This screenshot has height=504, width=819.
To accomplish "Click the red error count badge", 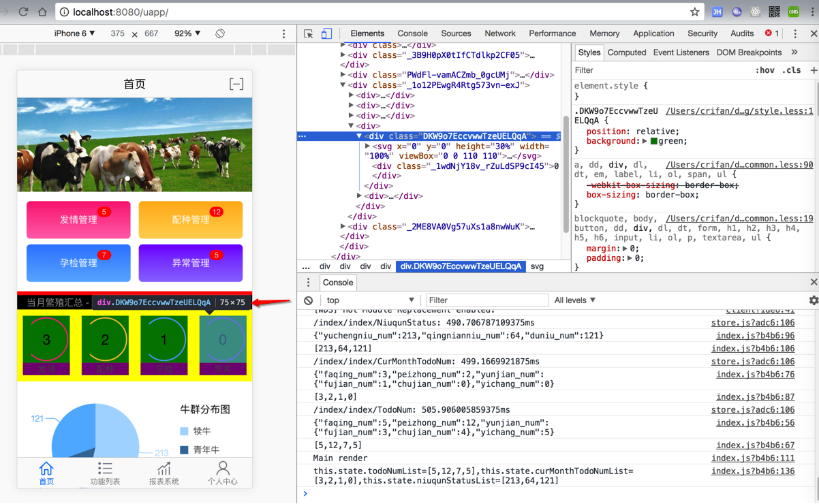I will [772, 33].
